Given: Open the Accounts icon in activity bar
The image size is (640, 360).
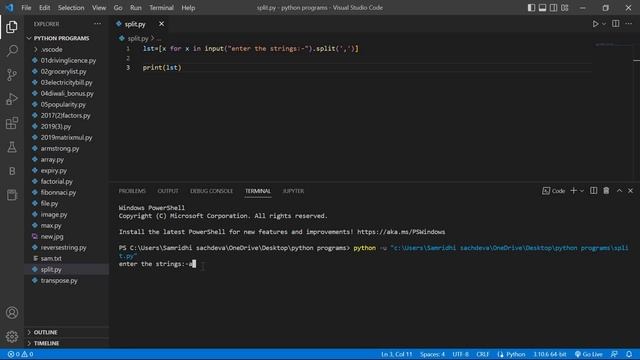Looking at the screenshot, I should coord(12,313).
